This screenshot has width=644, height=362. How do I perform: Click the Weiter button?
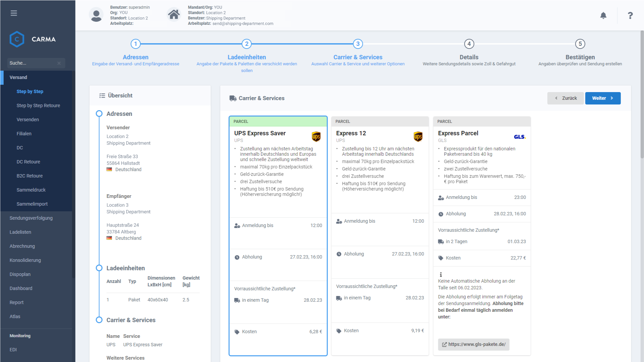coord(602,98)
